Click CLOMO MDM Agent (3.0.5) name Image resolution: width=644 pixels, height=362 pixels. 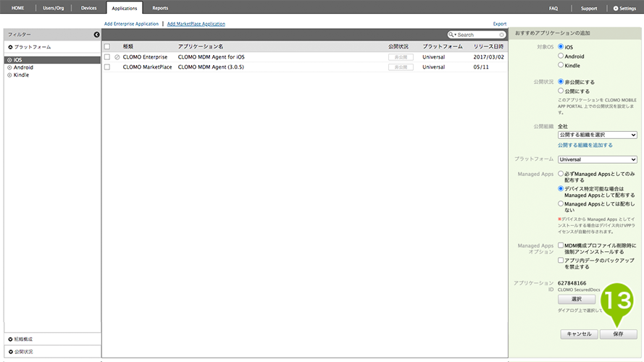(211, 67)
